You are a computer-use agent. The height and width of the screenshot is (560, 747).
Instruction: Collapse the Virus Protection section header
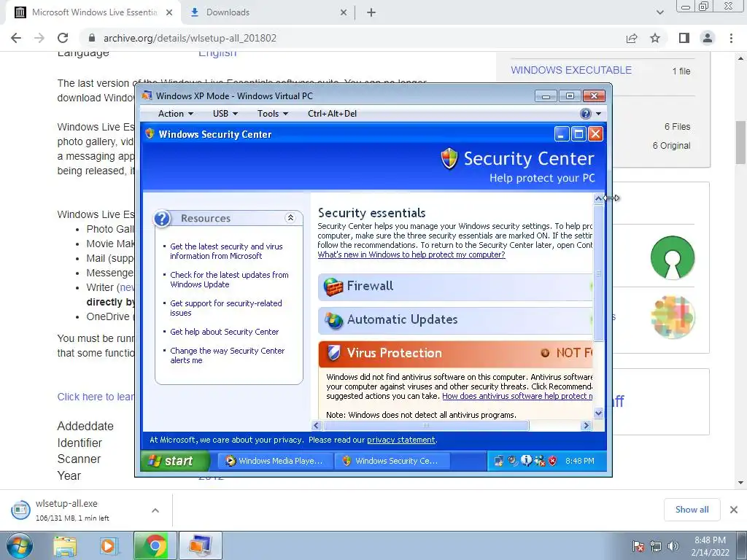pos(455,354)
